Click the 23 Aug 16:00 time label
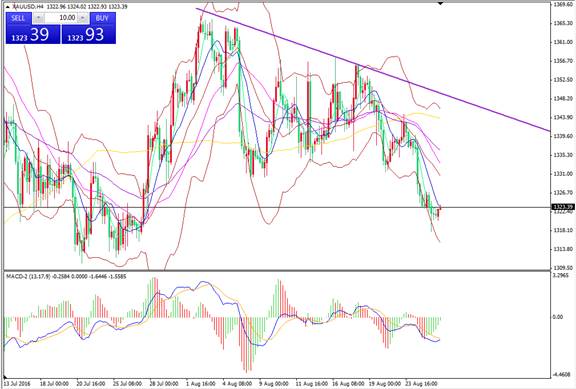The height and width of the screenshot is (389, 576). click(x=421, y=383)
